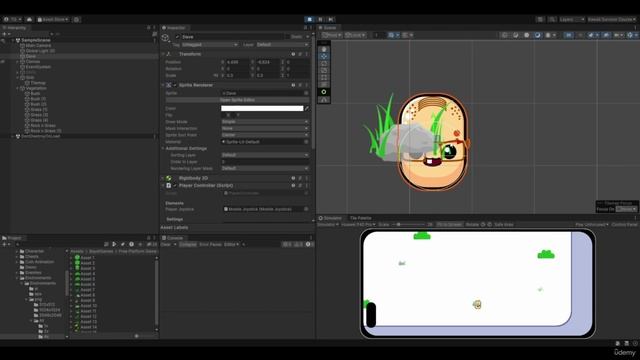The image size is (640, 360).
Task: Click the Pause button in top toolbar
Action: coord(320,19)
